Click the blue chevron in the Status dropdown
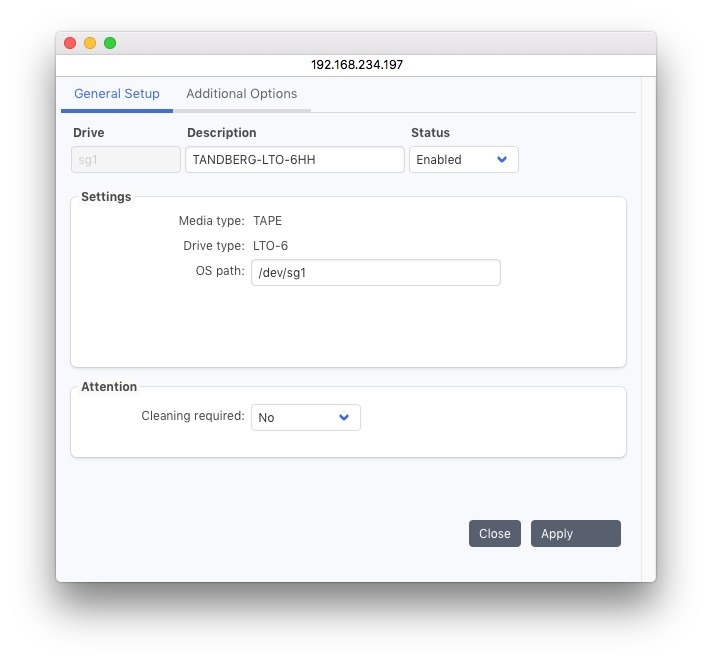The image size is (712, 662). [x=502, y=160]
